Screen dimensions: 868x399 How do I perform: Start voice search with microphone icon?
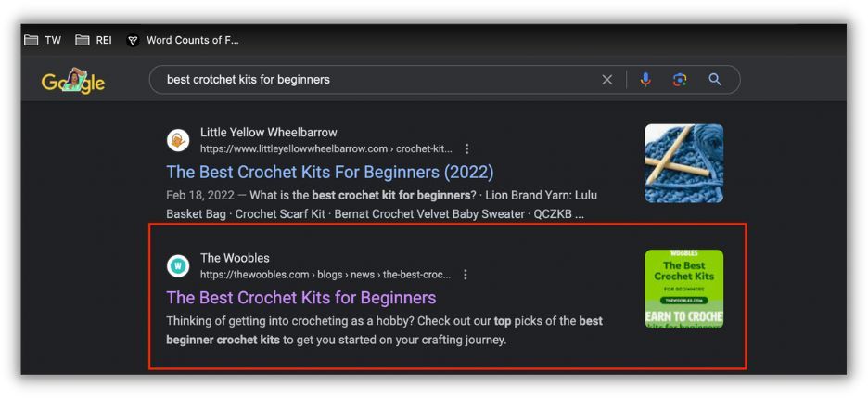pyautogui.click(x=645, y=80)
